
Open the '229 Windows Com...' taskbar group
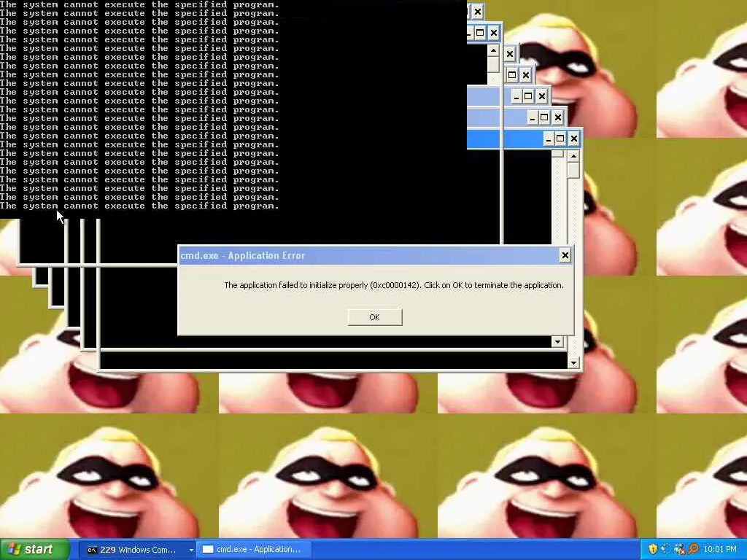pyautogui.click(x=136, y=550)
